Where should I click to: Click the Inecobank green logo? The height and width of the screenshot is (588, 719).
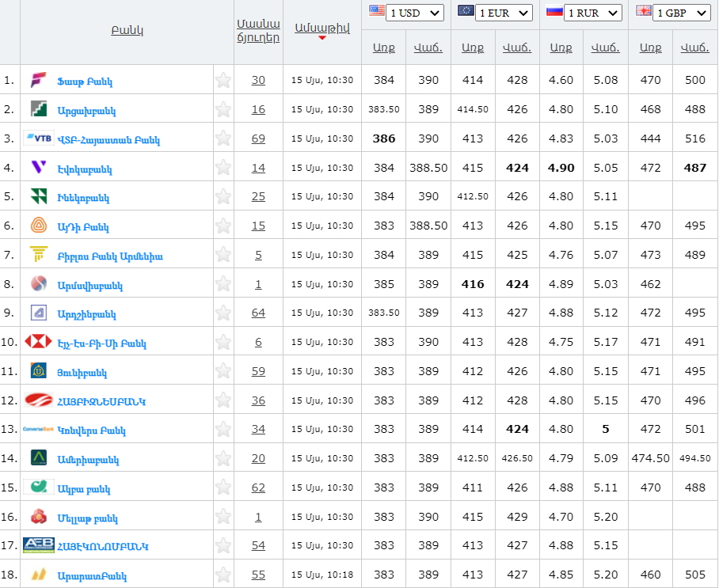[39, 196]
